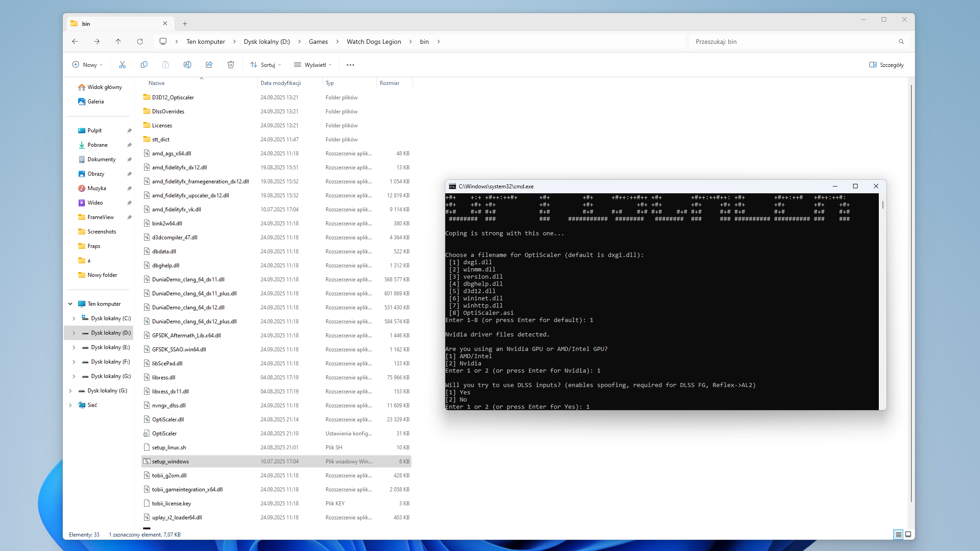Screen dimensions: 980x551
Task: Select the libxess.dll file
Action: [276, 378]
